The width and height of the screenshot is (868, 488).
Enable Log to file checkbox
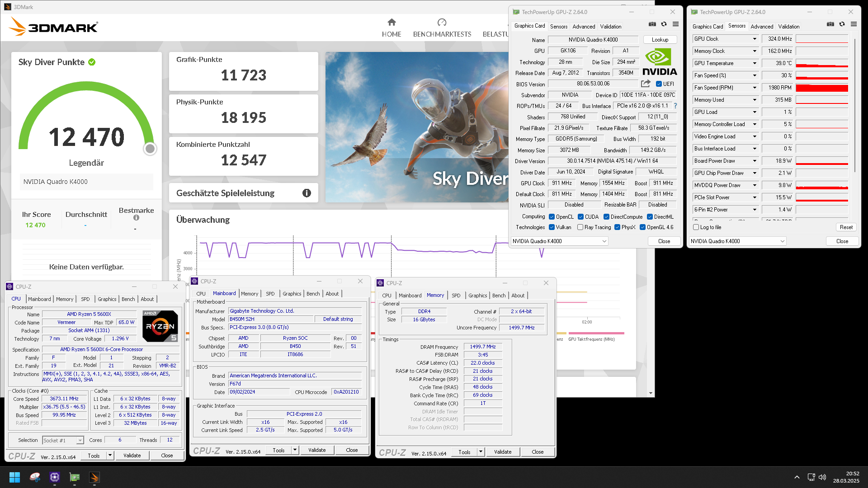[696, 227]
